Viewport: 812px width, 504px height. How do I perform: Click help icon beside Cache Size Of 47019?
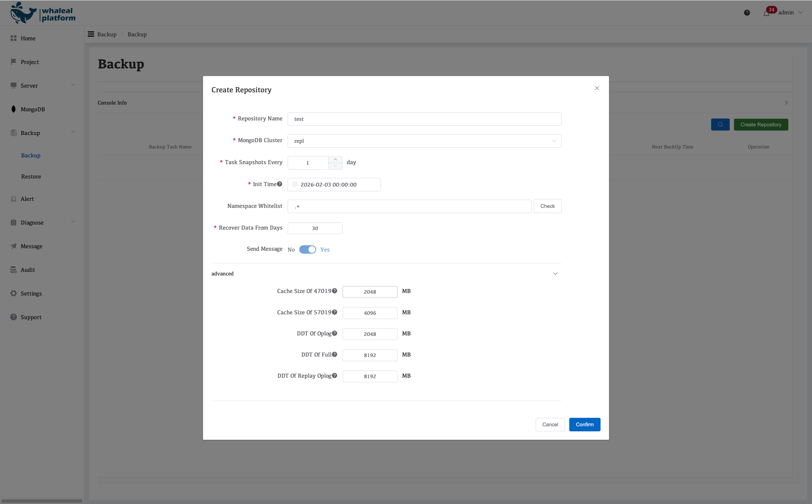coord(335,291)
